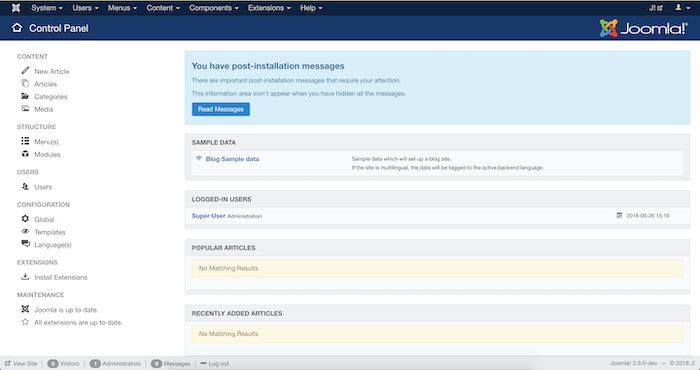Click the 'No Matching Results' under Recently Added Articles
Image resolution: width=700 pixels, height=370 pixels.
click(x=228, y=334)
